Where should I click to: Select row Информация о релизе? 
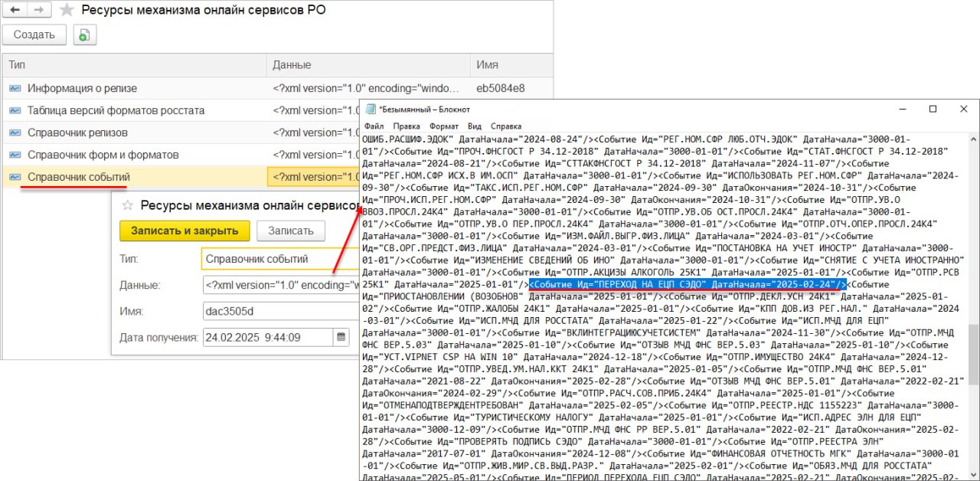tap(277, 88)
